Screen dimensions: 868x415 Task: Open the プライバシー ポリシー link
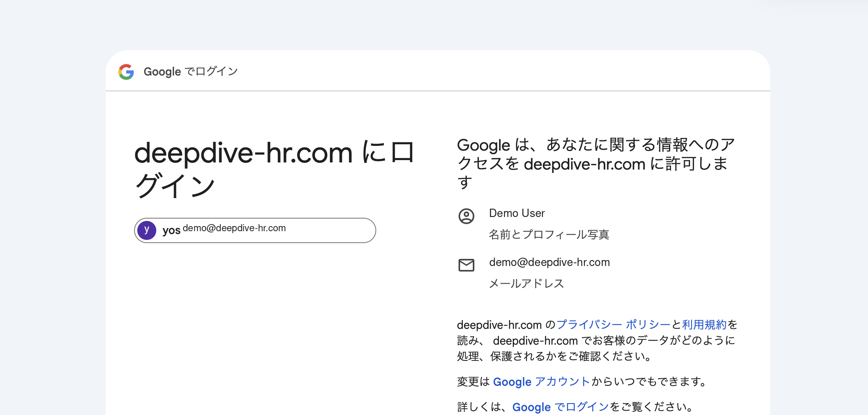click(614, 324)
